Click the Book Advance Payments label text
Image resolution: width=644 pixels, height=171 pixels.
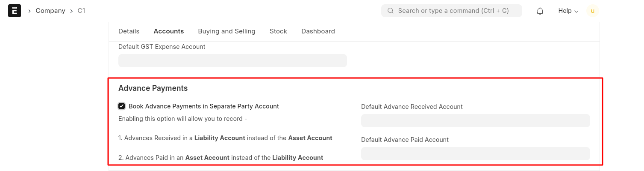pyautogui.click(x=204, y=106)
